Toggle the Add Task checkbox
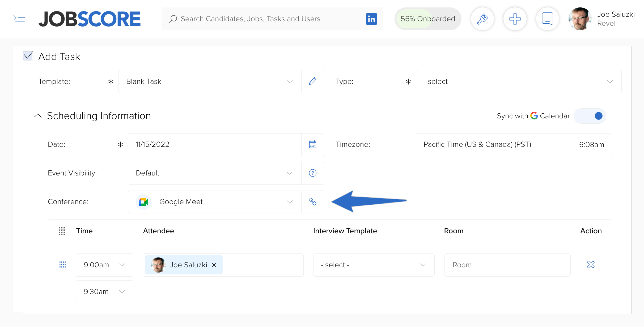Viewport: 644px width, 327px height. click(28, 56)
